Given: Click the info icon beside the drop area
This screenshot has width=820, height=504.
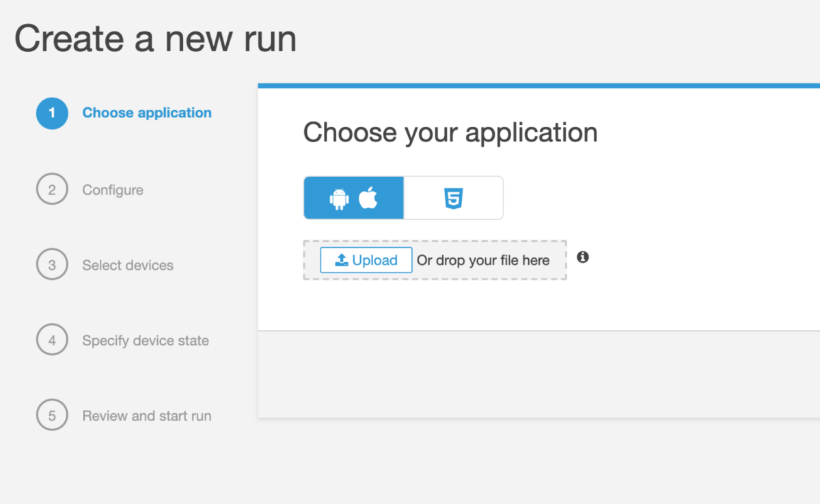Looking at the screenshot, I should tap(583, 257).
